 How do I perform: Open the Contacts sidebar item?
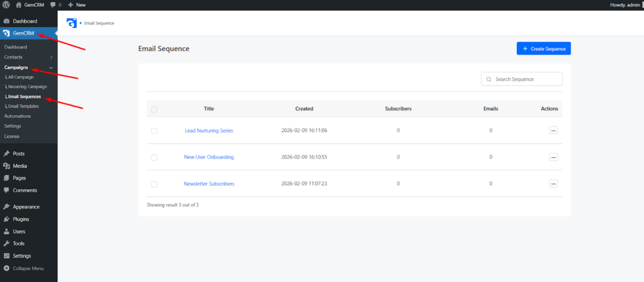coord(13,57)
